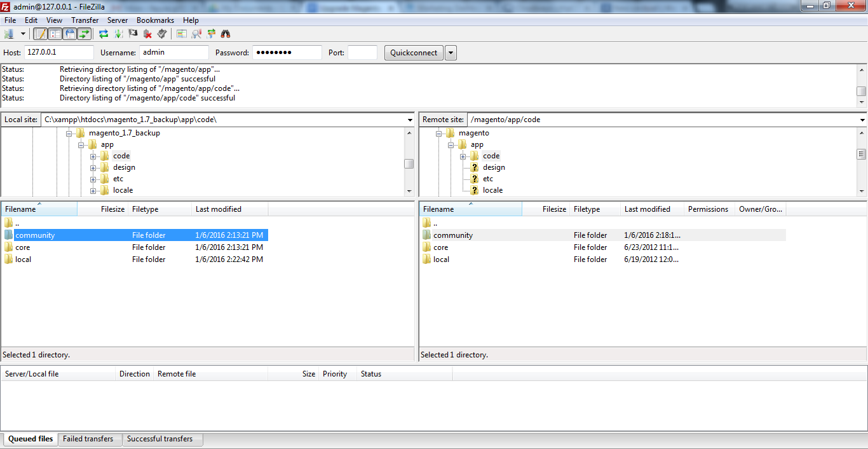The image size is (868, 449).
Task: Collapse the app node in local tree
Action: (81, 145)
